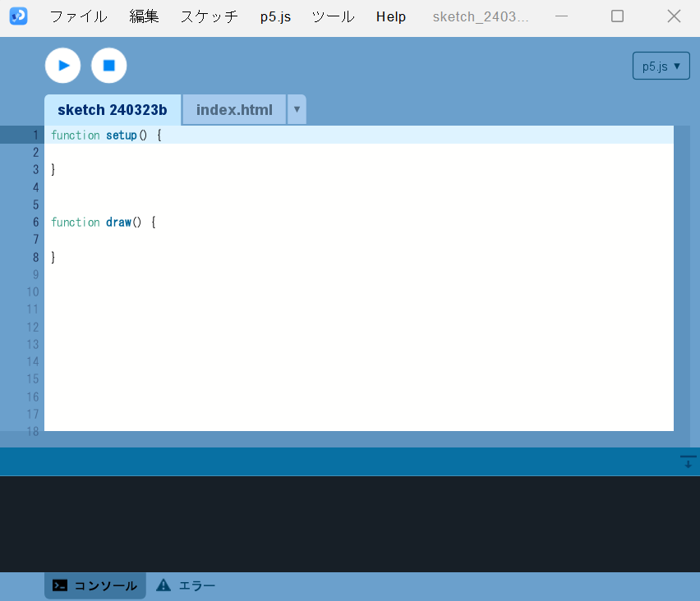The image size is (700, 601).
Task: Click line number 3 in the gutter
Action: pyautogui.click(x=35, y=170)
